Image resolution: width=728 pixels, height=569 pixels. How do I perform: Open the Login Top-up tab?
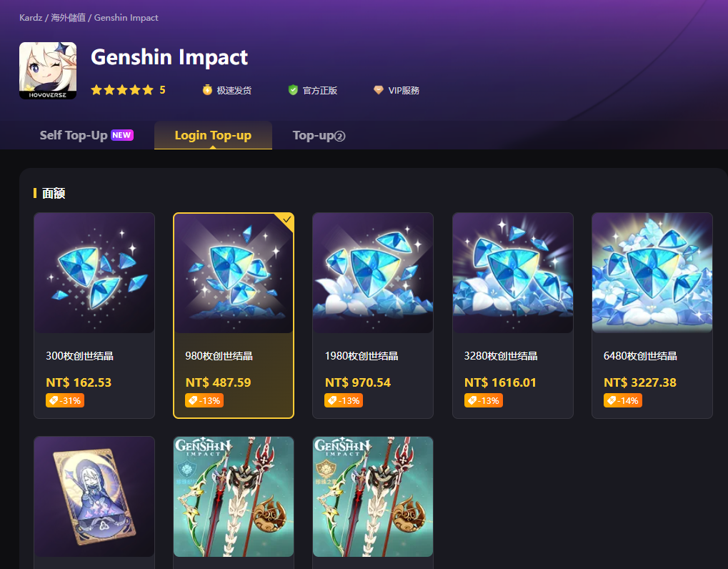(213, 135)
